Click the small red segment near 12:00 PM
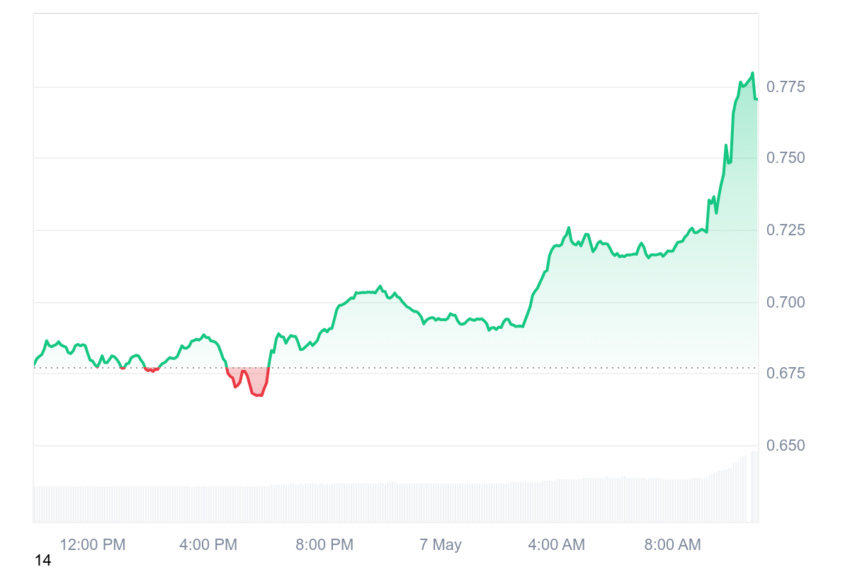 [x=123, y=368]
